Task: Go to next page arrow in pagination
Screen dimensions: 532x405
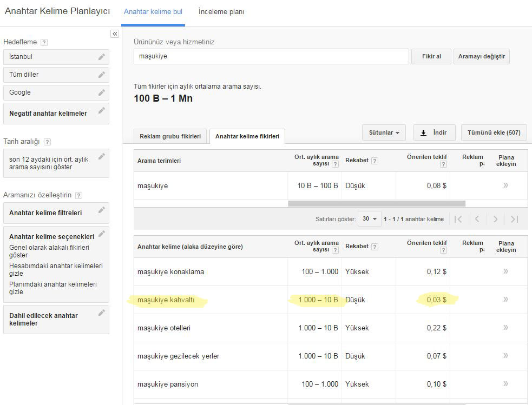Action: 495,219
